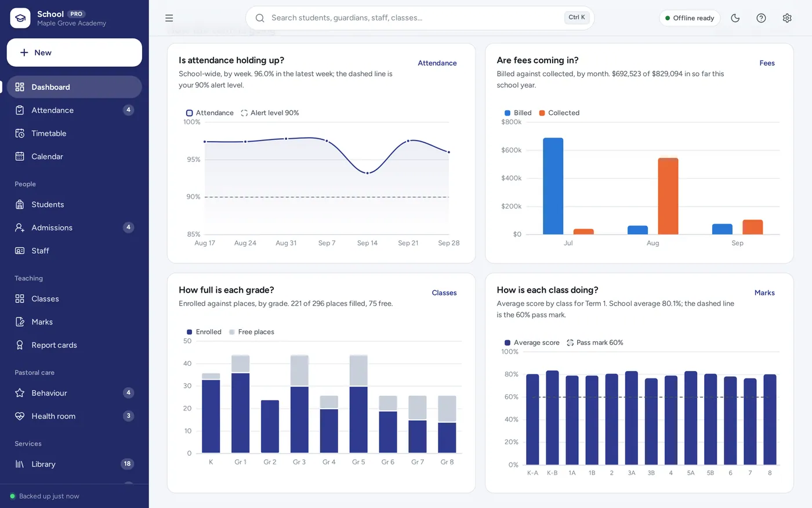This screenshot has height=508, width=812.
Task: Click the Timetable icon in sidebar
Action: point(20,134)
